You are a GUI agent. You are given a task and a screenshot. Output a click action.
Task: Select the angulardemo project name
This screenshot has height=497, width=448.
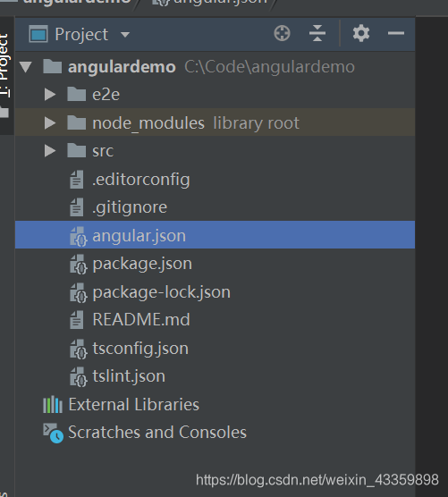[x=122, y=67]
